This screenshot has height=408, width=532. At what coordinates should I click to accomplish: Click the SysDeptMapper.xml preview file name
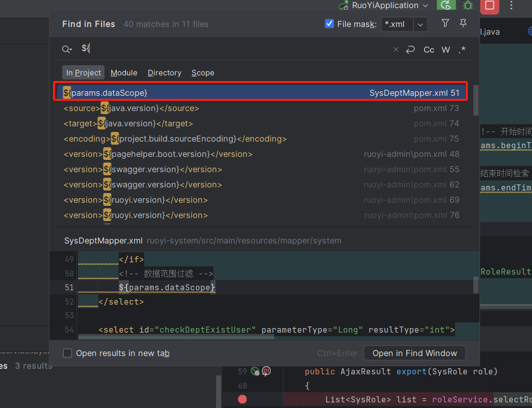pyautogui.click(x=103, y=240)
